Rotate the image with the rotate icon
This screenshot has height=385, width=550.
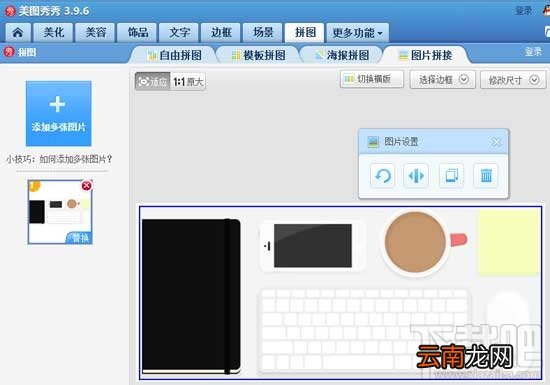(382, 175)
